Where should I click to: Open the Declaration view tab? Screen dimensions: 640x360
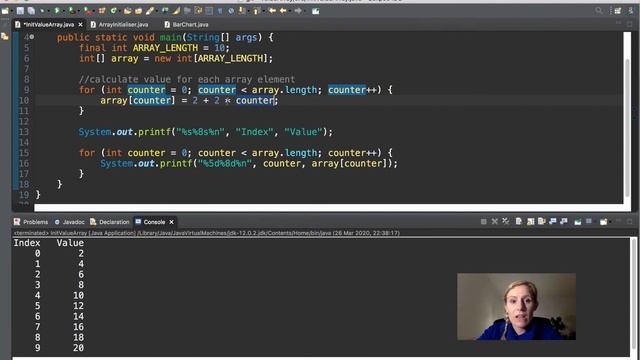(x=109, y=222)
